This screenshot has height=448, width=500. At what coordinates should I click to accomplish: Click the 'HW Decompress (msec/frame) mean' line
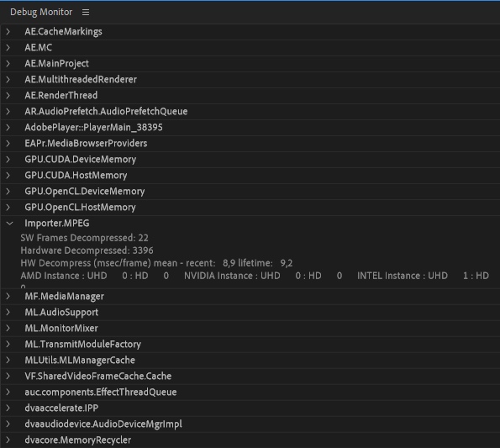(156, 263)
